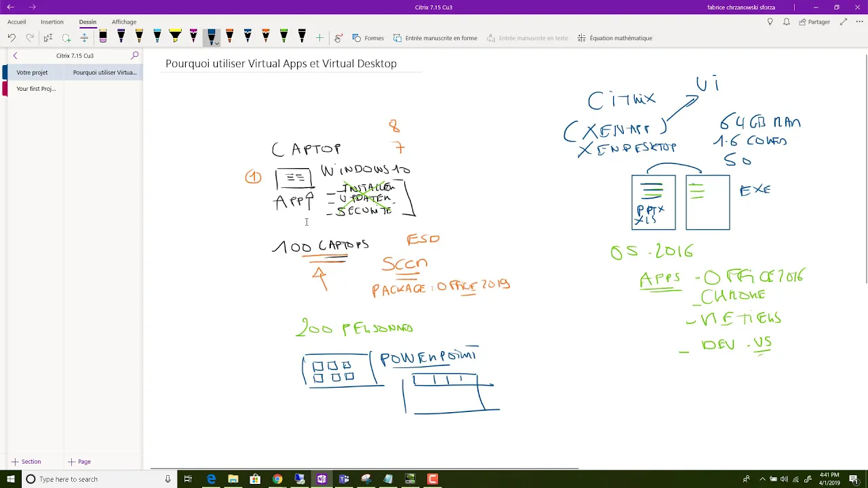Open Google Chrome from the taskbar
This screenshot has height=488, width=868.
click(277, 479)
